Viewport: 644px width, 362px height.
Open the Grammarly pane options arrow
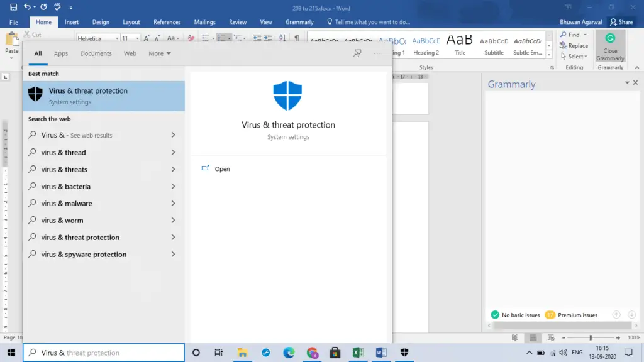tap(627, 82)
